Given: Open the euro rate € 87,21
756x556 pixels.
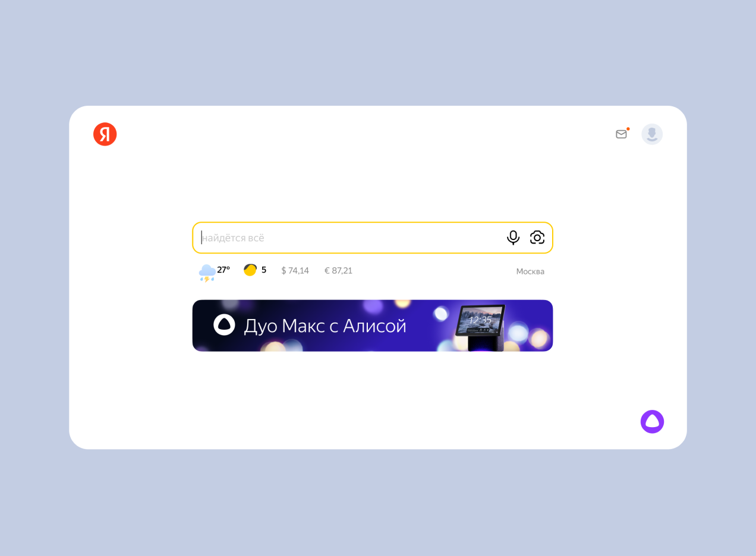Looking at the screenshot, I should [x=338, y=271].
